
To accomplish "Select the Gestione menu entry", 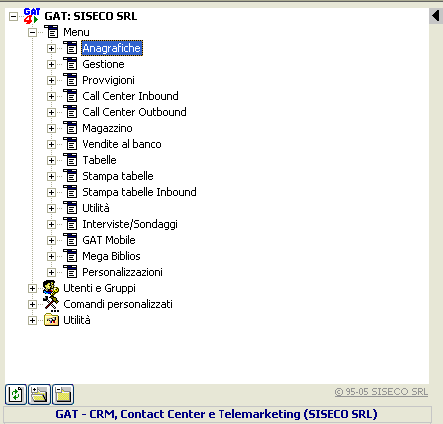I will (x=103, y=64).
